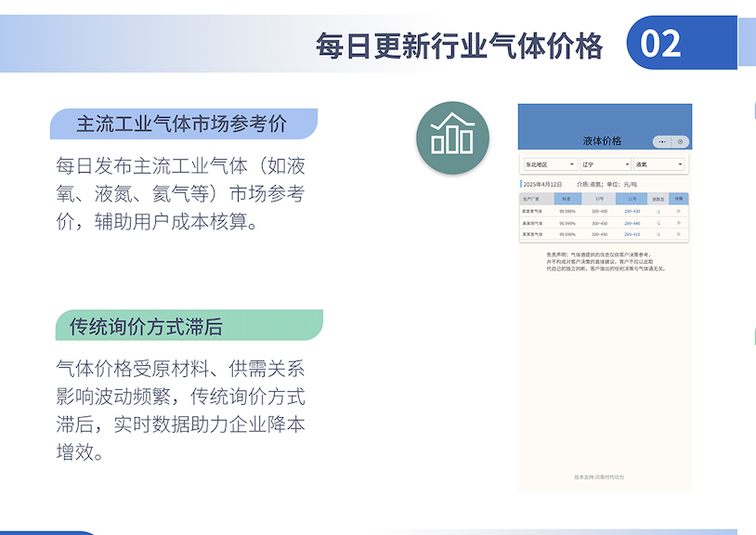Image resolution: width=756 pixels, height=535 pixels.
Task: Click the -1 change value in the 260-410 row
Action: click(x=658, y=234)
